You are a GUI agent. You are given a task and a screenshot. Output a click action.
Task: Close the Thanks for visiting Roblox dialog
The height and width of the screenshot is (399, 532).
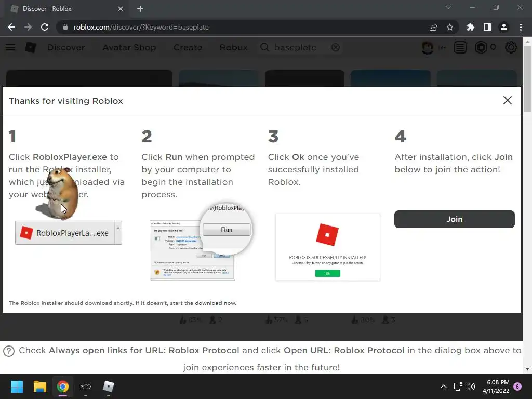coord(508,100)
